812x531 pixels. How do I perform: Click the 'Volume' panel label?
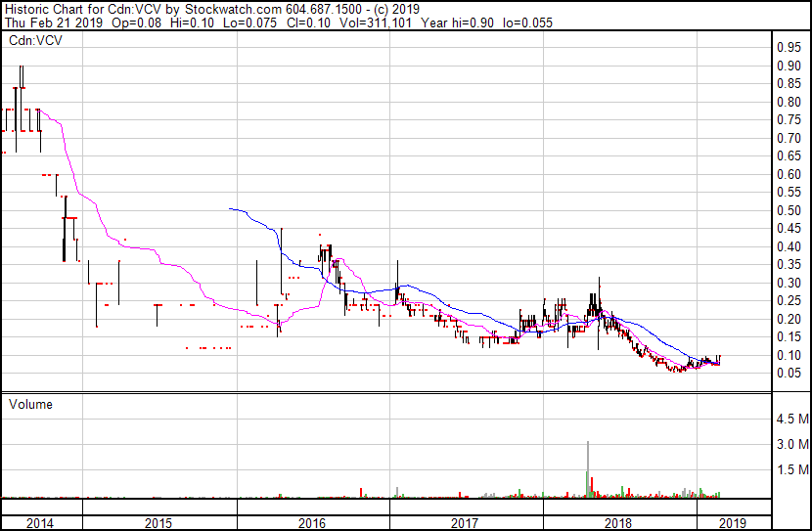(x=30, y=404)
